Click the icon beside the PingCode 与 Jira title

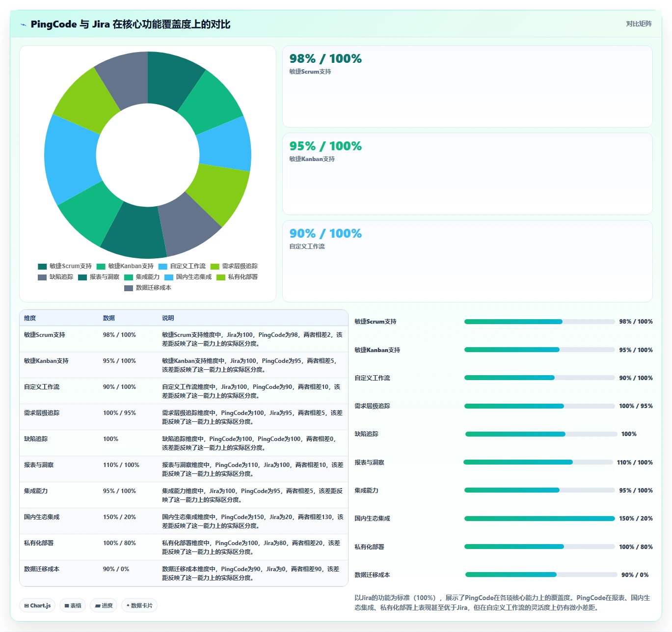coord(23,25)
